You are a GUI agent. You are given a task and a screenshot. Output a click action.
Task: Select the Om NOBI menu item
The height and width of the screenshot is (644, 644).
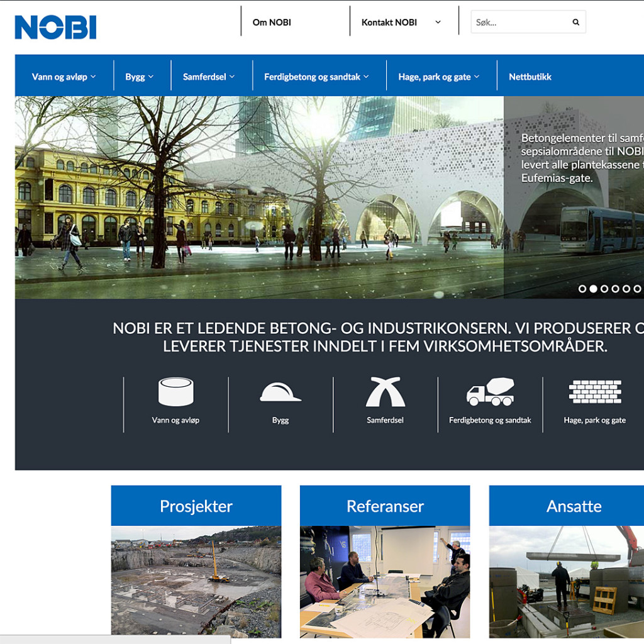pos(271,21)
